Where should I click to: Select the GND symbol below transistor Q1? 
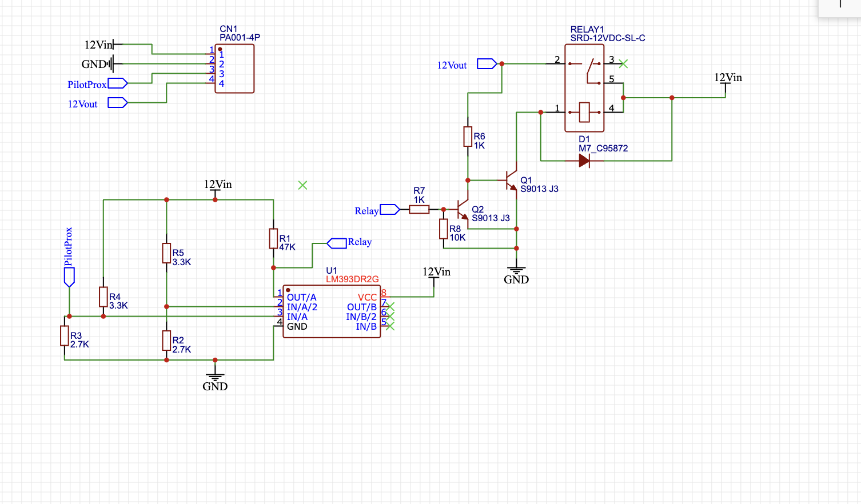516,270
